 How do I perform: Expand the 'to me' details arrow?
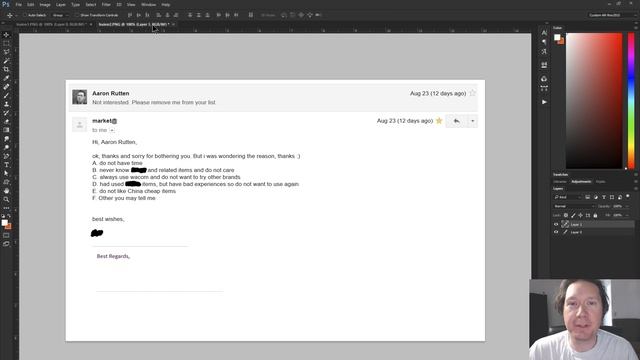point(112,130)
